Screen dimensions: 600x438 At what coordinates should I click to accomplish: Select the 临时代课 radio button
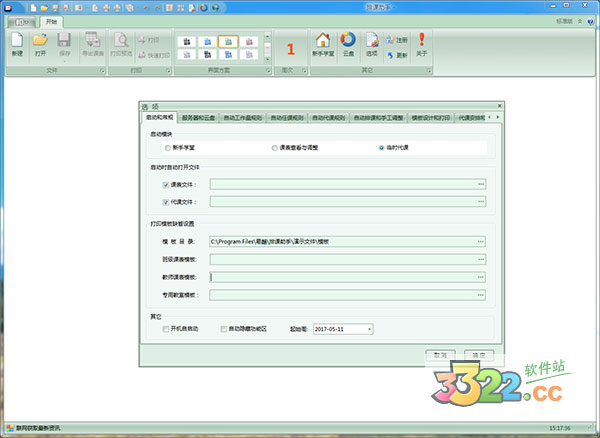381,148
